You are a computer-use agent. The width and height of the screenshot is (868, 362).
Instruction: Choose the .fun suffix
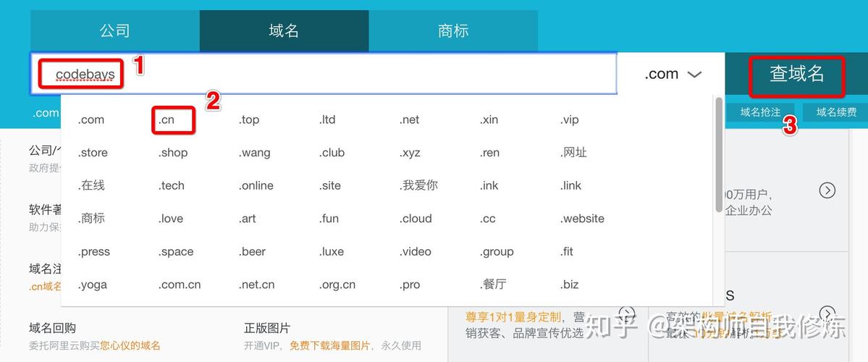pos(329,219)
